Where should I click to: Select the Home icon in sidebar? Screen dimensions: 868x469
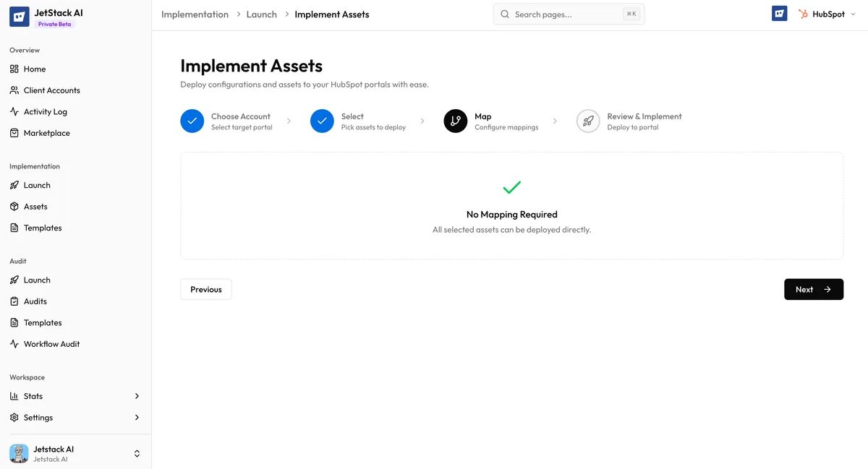(x=15, y=69)
